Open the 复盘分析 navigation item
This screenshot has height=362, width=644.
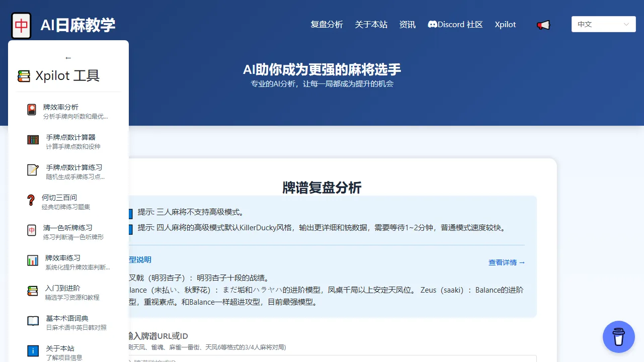pos(327,24)
